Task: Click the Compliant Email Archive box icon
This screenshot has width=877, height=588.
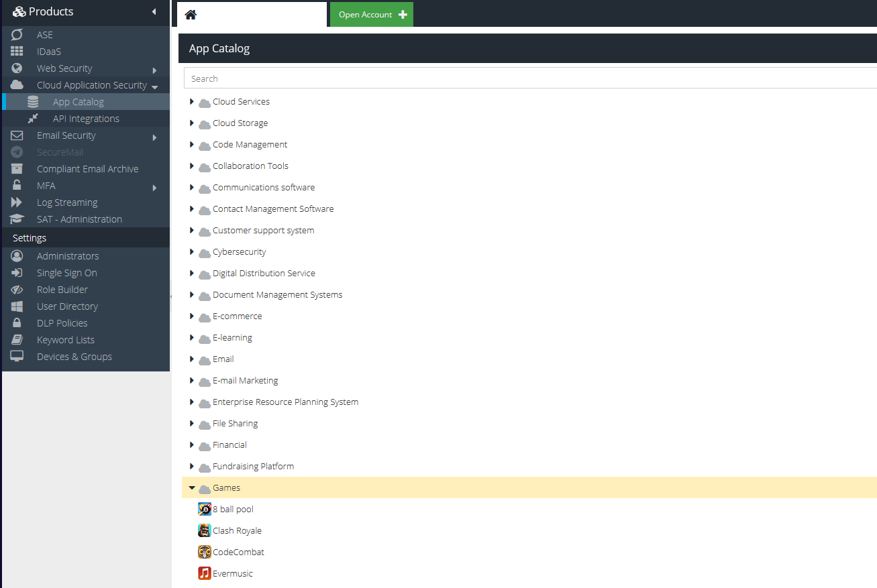Action: click(x=17, y=169)
